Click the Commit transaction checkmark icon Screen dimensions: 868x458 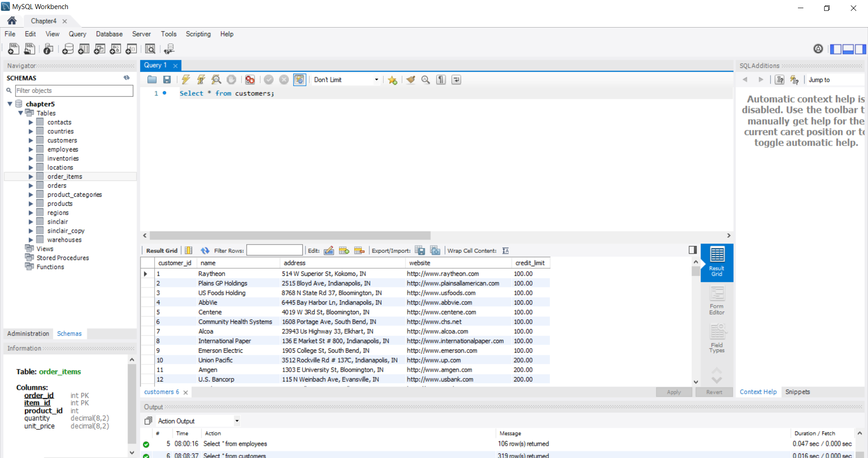[x=269, y=80]
